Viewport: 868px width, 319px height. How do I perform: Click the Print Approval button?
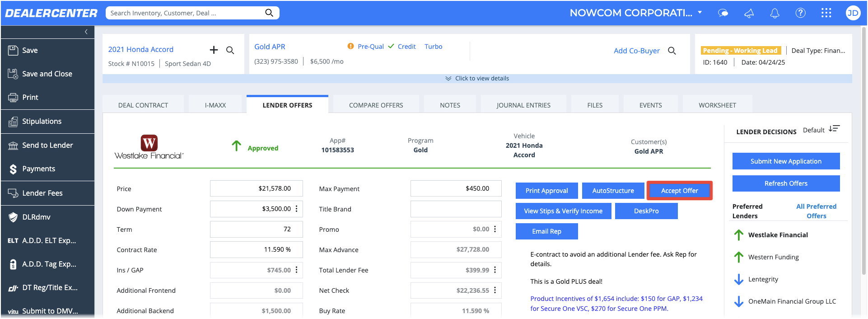click(x=546, y=191)
